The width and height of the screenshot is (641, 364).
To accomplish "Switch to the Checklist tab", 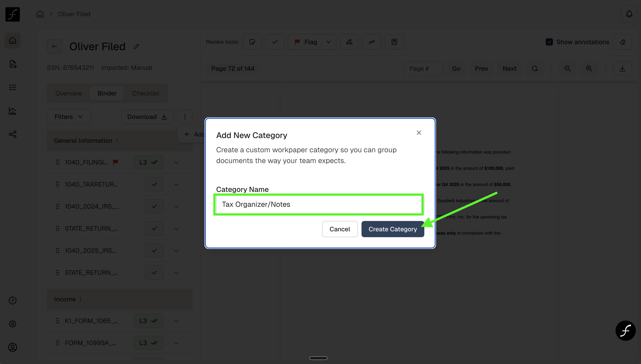I will pos(146,93).
